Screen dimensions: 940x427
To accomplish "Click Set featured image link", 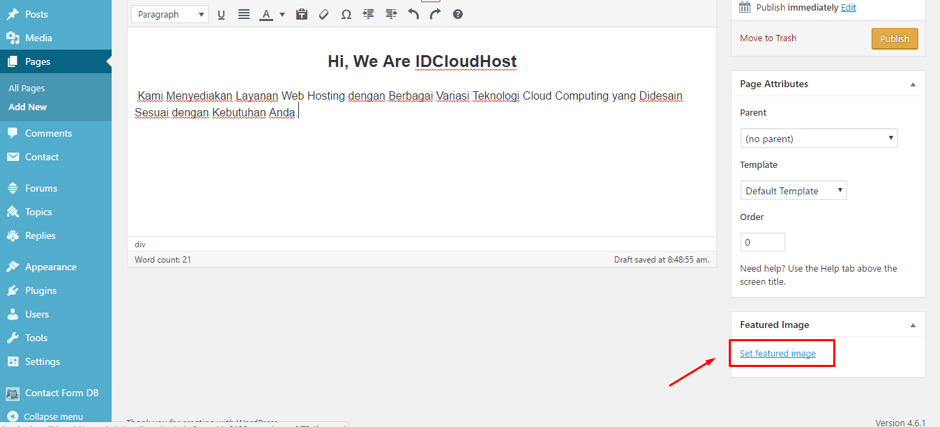I will (x=778, y=353).
